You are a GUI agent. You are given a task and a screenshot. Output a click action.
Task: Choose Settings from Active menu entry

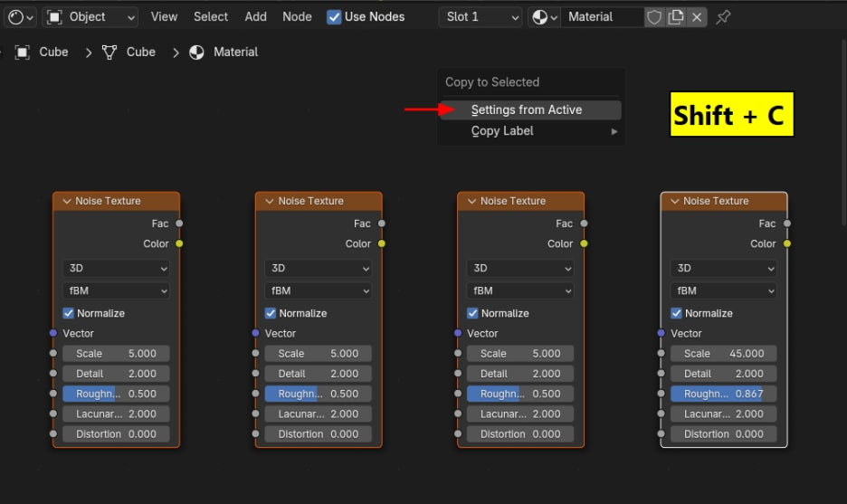(x=530, y=110)
